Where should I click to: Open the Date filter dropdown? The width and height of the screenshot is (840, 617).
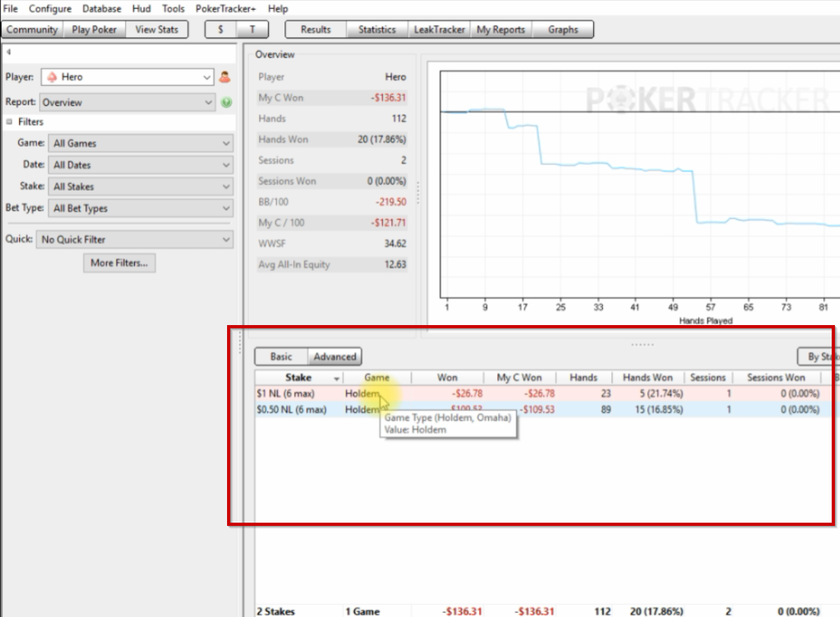click(140, 165)
